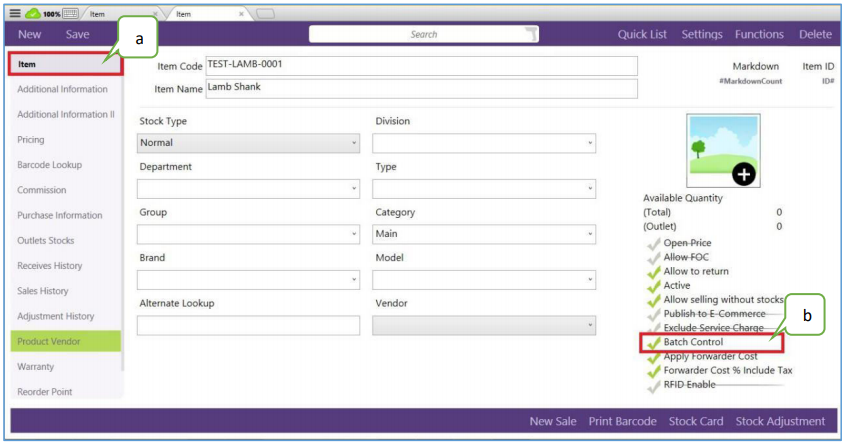The image size is (847, 444).
Task: Add product image with plus icon
Action: (743, 174)
